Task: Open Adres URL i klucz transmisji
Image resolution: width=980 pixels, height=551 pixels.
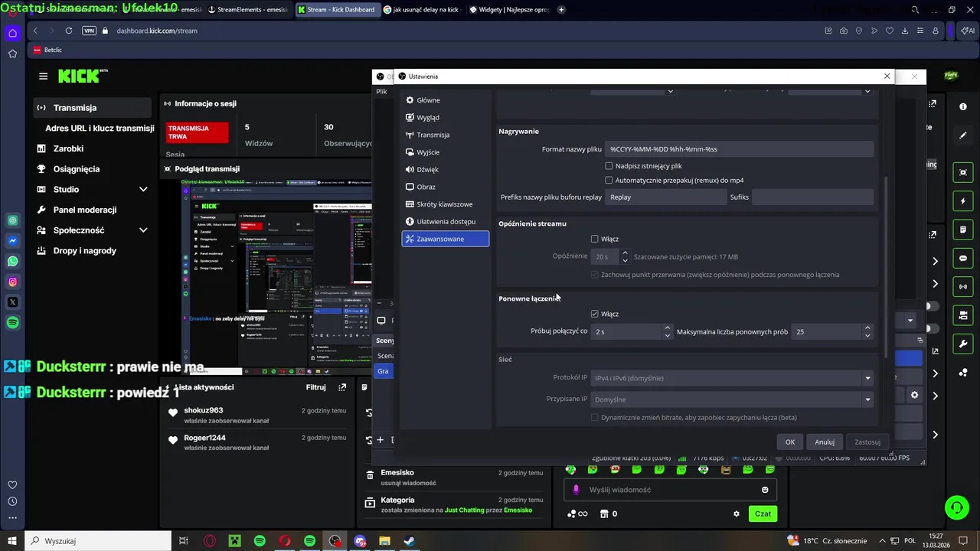Action: pyautogui.click(x=100, y=128)
